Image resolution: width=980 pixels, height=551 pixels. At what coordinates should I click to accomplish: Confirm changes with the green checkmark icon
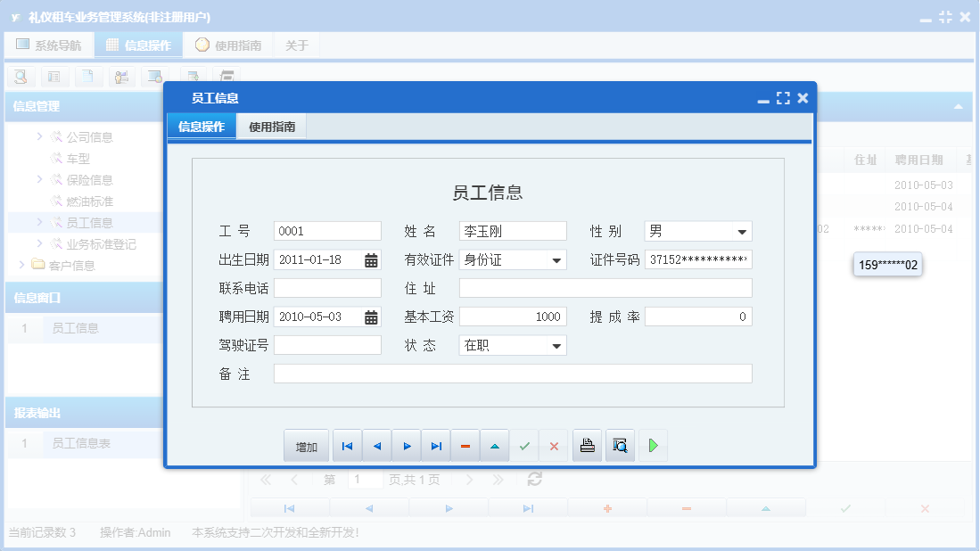524,445
